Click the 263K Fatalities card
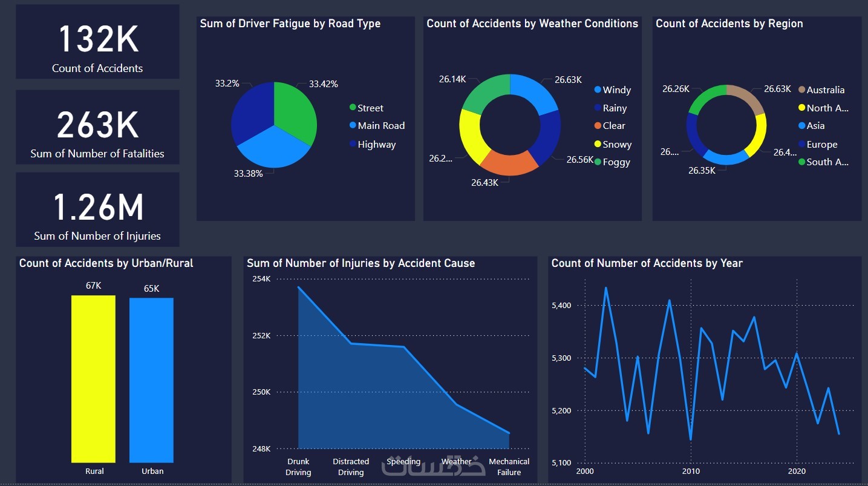The image size is (868, 486). pos(97,127)
